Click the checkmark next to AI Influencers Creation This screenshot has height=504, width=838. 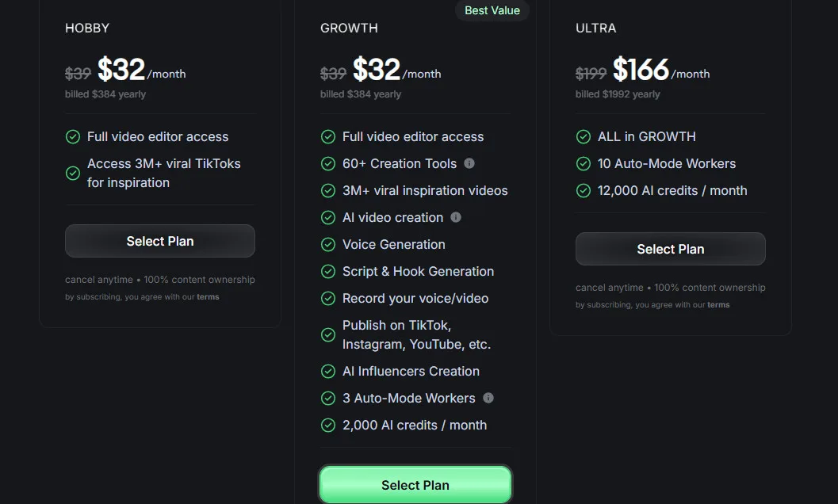point(327,371)
